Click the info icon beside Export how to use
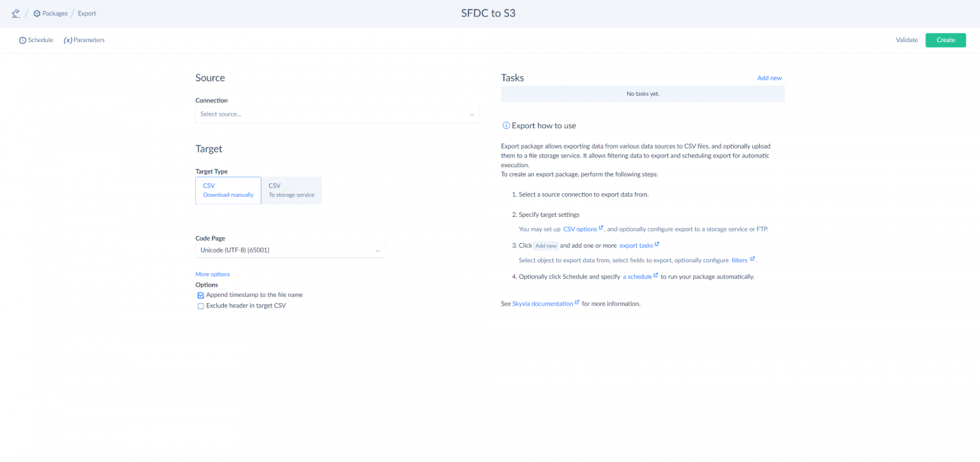 coord(506,126)
